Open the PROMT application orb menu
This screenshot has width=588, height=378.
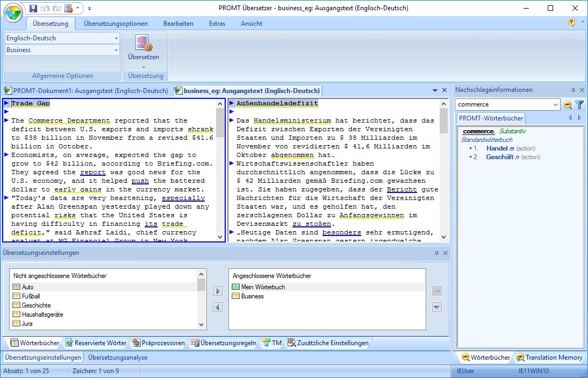pyautogui.click(x=13, y=13)
